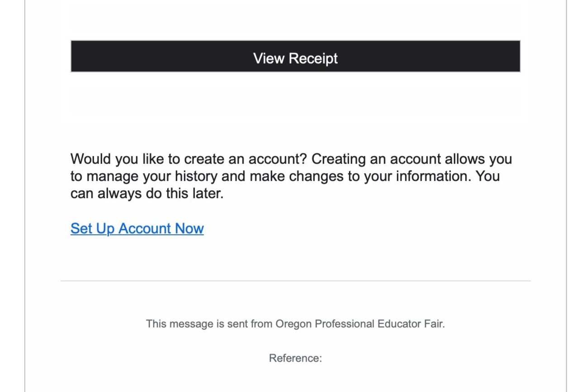
Task: Click the word "Now" in the account link
Action: (189, 228)
